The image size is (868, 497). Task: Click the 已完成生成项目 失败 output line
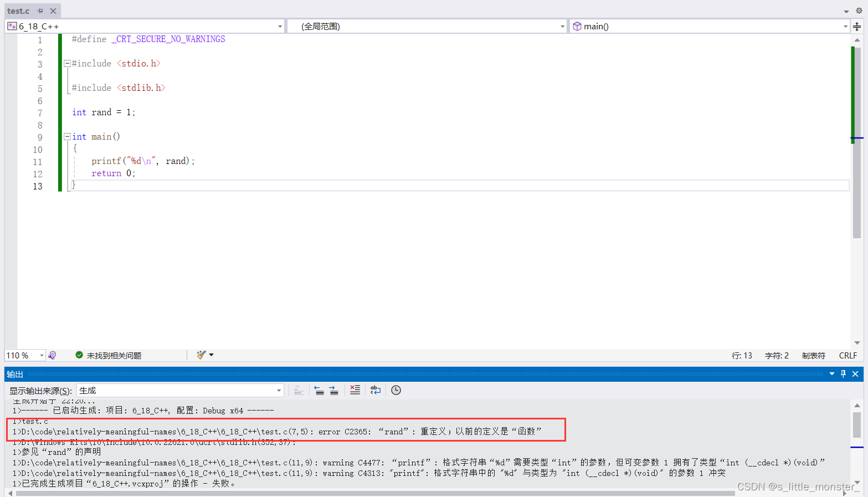[x=125, y=484]
